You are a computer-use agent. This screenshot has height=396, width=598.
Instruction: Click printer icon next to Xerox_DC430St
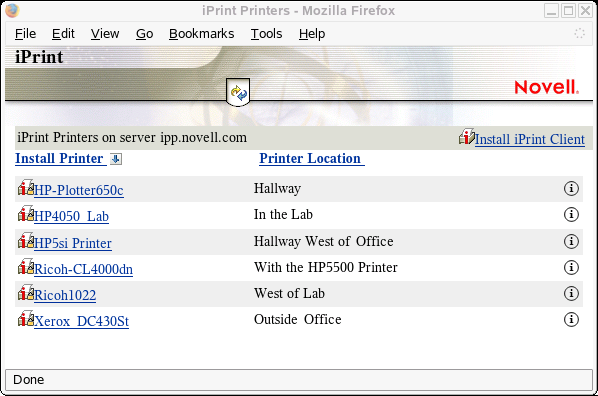tap(26, 319)
